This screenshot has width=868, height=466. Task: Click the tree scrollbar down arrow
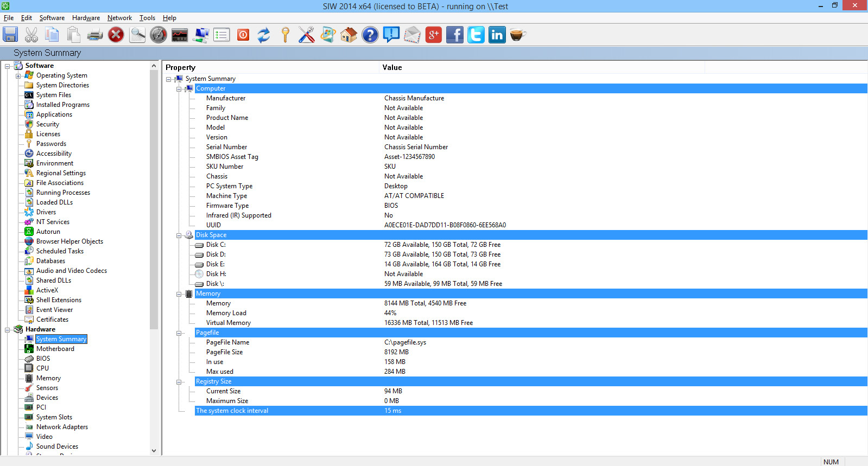(x=154, y=450)
